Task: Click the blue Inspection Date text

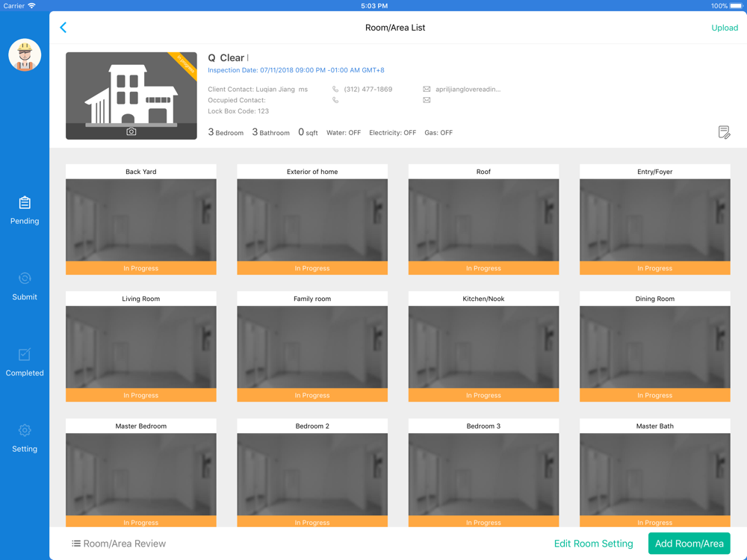Action: [296, 70]
